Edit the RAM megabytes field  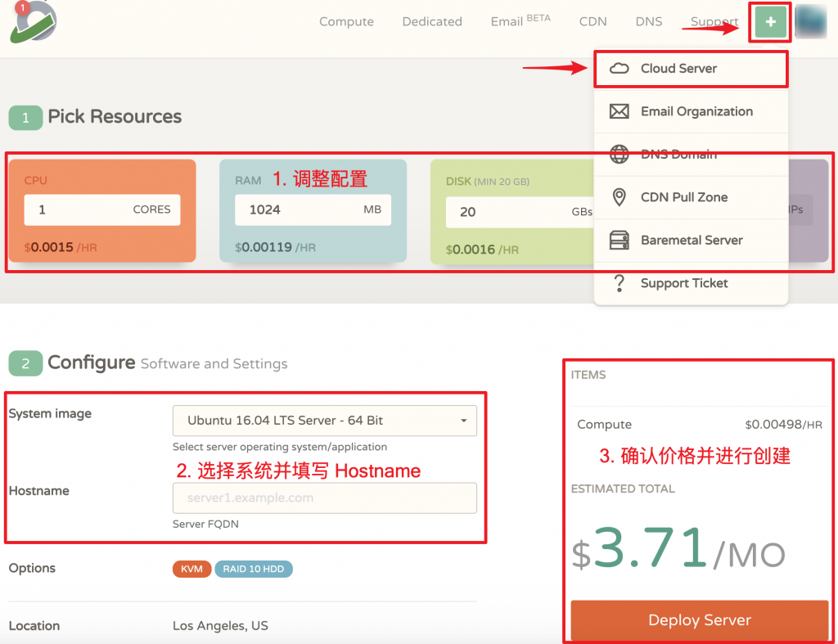pyautogui.click(x=313, y=209)
